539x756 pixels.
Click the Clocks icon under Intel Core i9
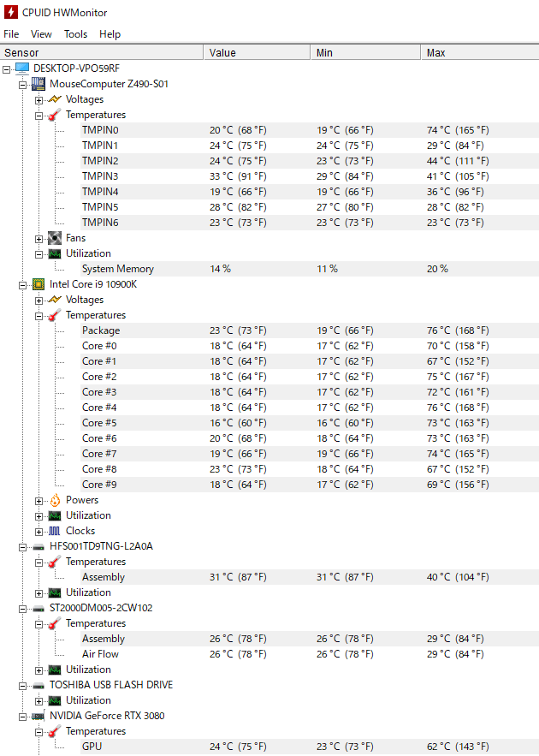[x=55, y=531]
